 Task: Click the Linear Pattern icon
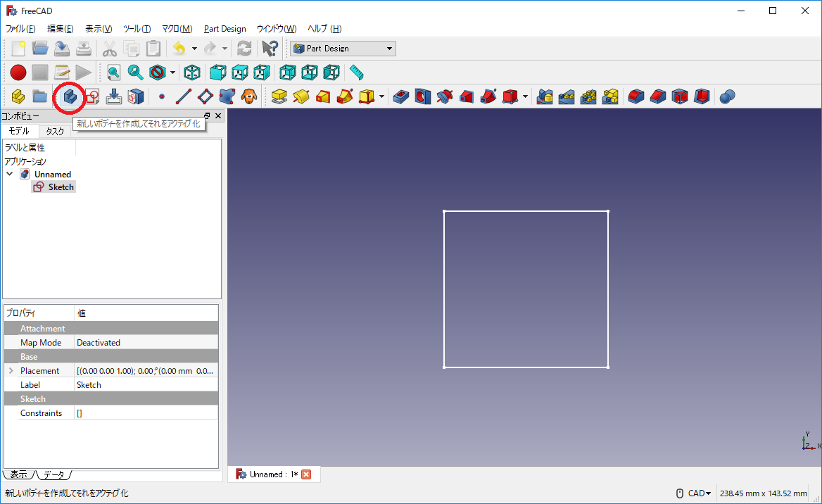click(567, 96)
